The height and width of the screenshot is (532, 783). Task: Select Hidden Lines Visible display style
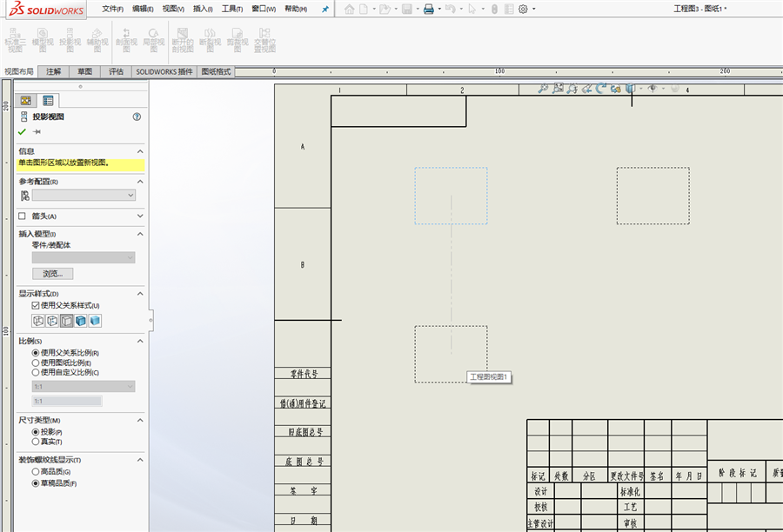[x=52, y=321]
